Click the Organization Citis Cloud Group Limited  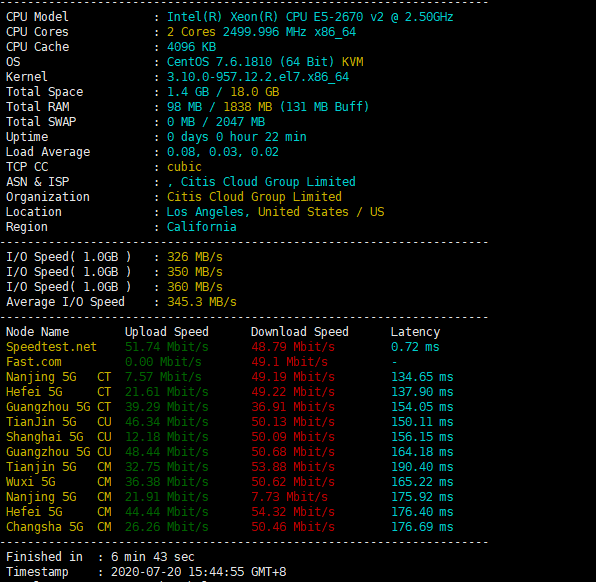point(254,197)
